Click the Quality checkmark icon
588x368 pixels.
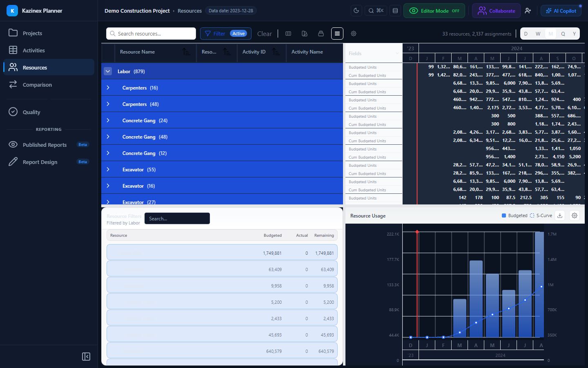click(x=13, y=112)
